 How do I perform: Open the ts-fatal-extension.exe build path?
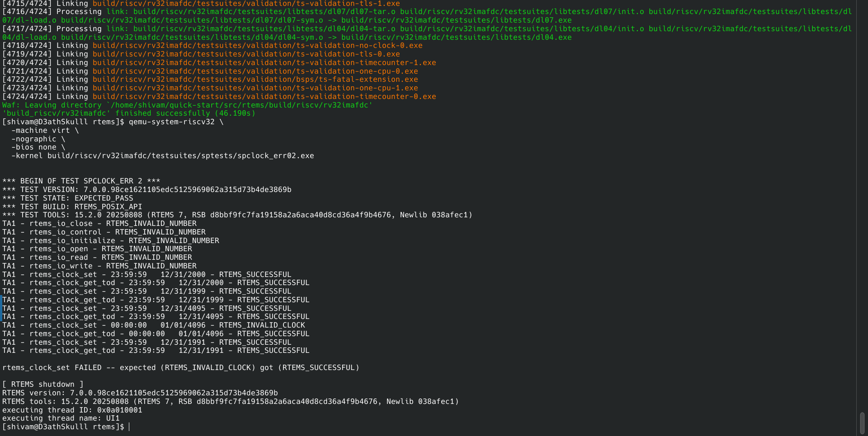255,80
